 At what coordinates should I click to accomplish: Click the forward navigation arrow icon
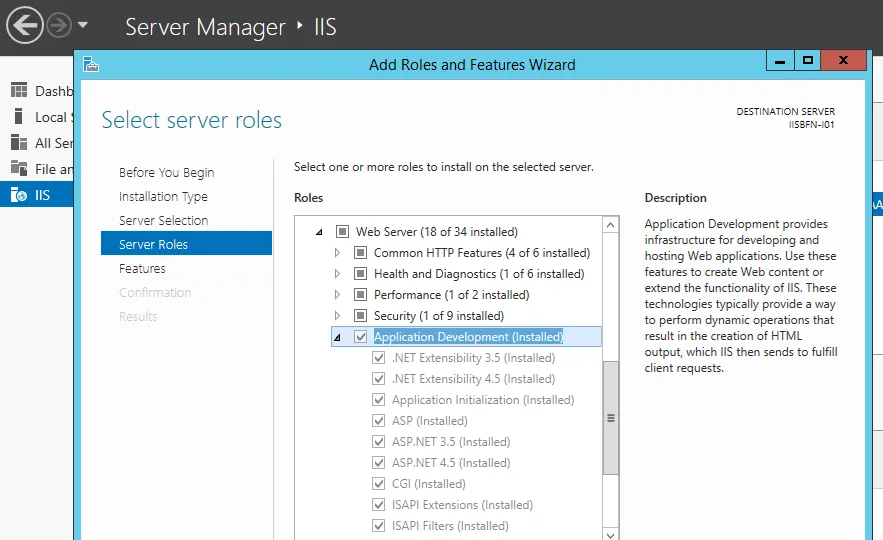pos(59,24)
